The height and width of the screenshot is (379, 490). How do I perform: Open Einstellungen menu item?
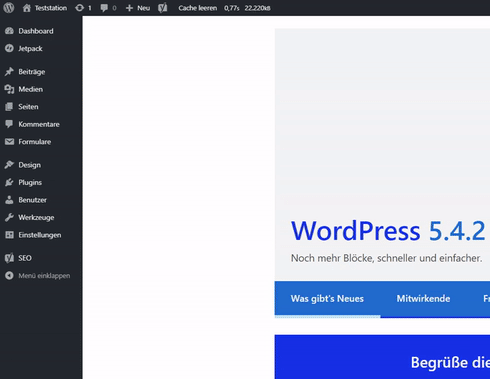[x=40, y=235]
